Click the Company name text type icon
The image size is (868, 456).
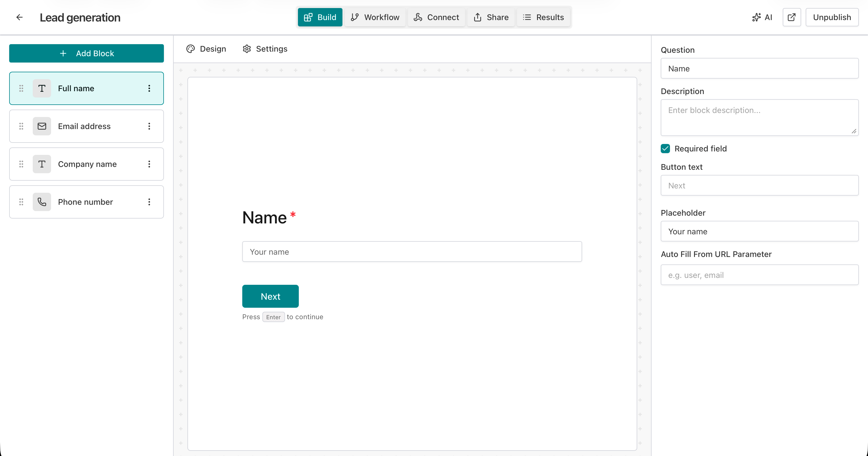pos(42,164)
